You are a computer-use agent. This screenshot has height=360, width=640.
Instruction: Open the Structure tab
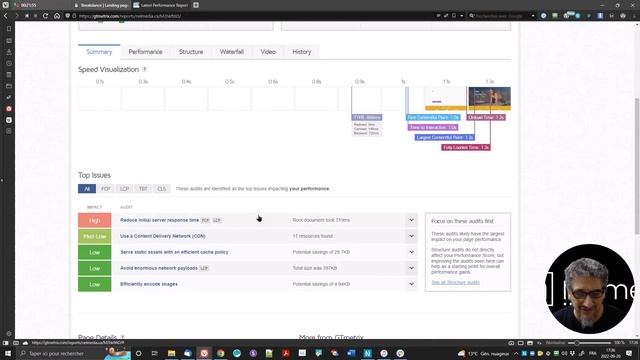click(x=191, y=52)
